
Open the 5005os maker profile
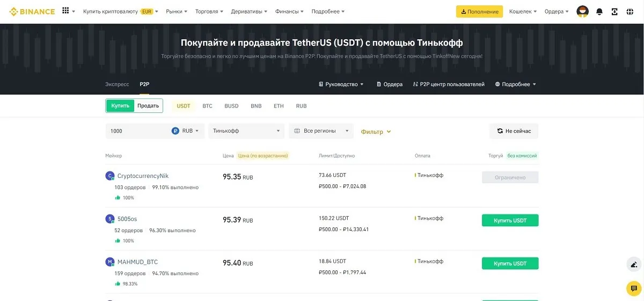click(x=127, y=219)
